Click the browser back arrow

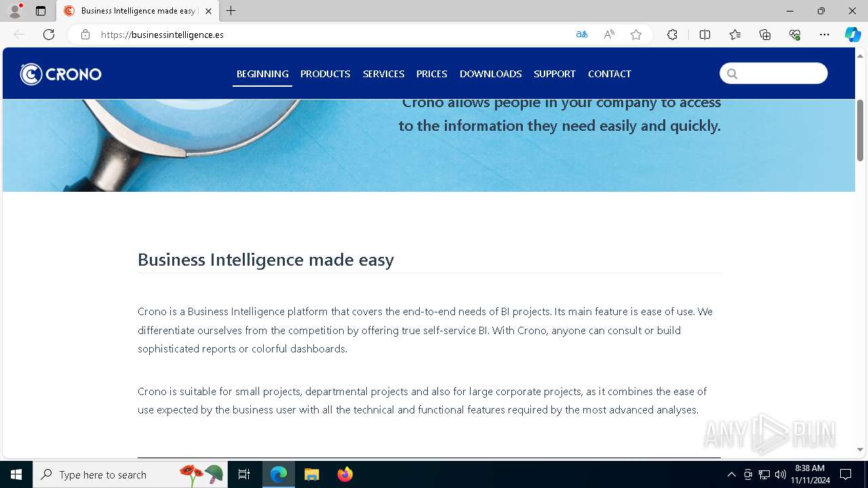[19, 35]
